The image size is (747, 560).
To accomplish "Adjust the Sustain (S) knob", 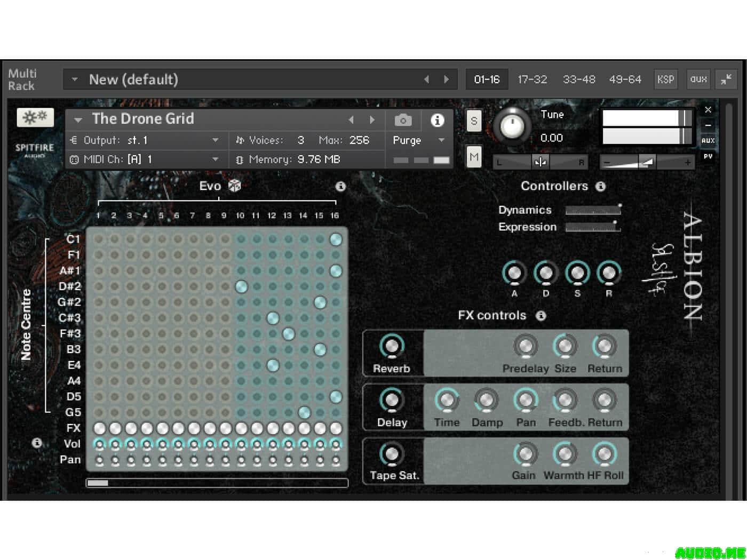I will coord(577,273).
